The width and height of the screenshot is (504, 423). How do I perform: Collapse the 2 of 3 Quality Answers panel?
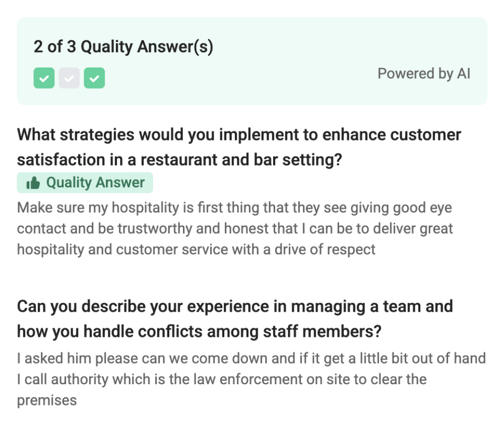[123, 46]
